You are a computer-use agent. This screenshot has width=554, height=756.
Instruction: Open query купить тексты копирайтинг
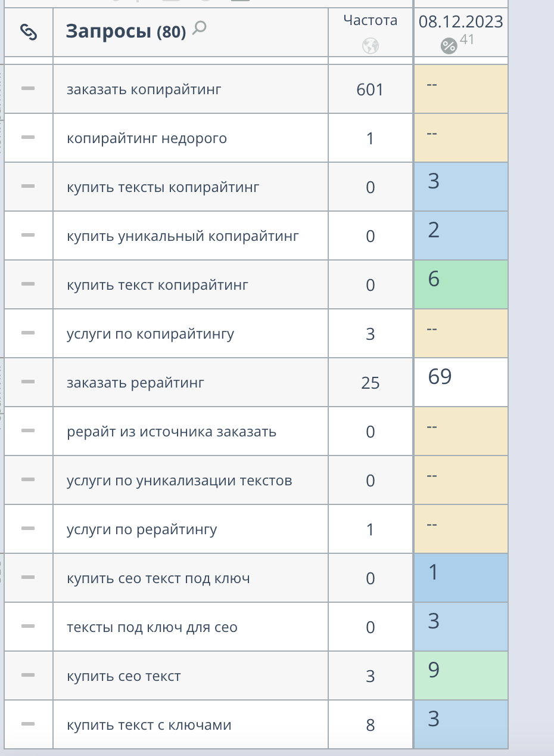point(163,188)
